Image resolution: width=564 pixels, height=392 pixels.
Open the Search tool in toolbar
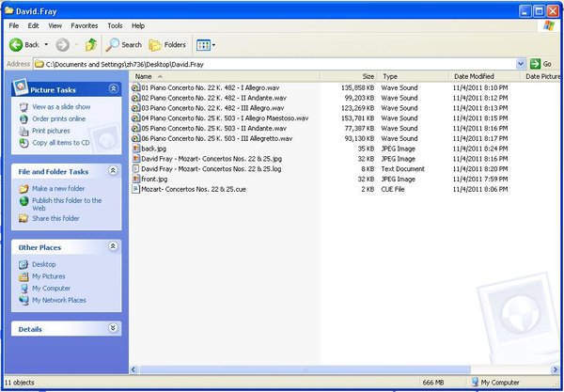coord(123,44)
